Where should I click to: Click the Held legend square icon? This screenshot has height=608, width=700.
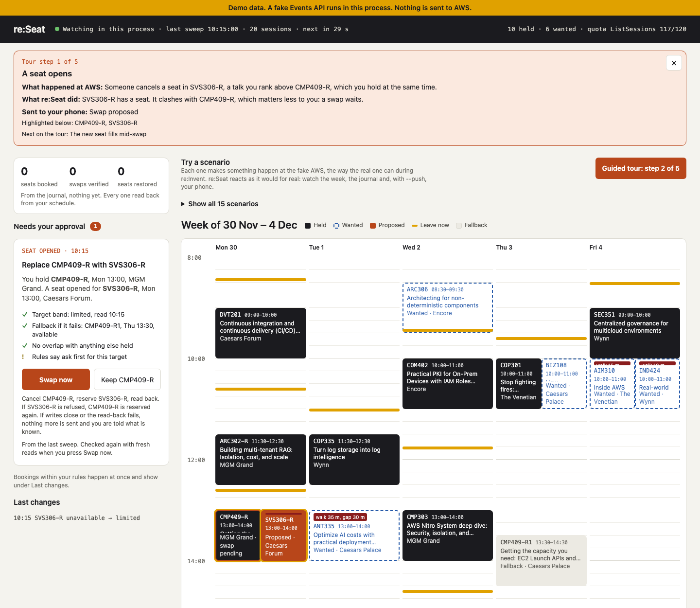pyautogui.click(x=308, y=225)
